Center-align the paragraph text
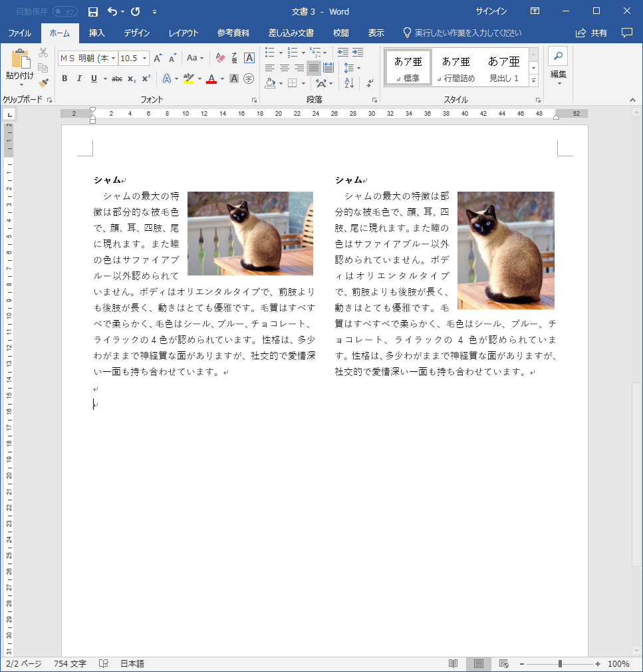 point(284,68)
